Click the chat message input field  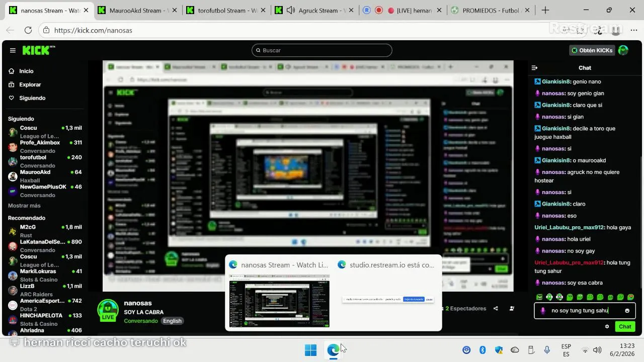(585, 311)
